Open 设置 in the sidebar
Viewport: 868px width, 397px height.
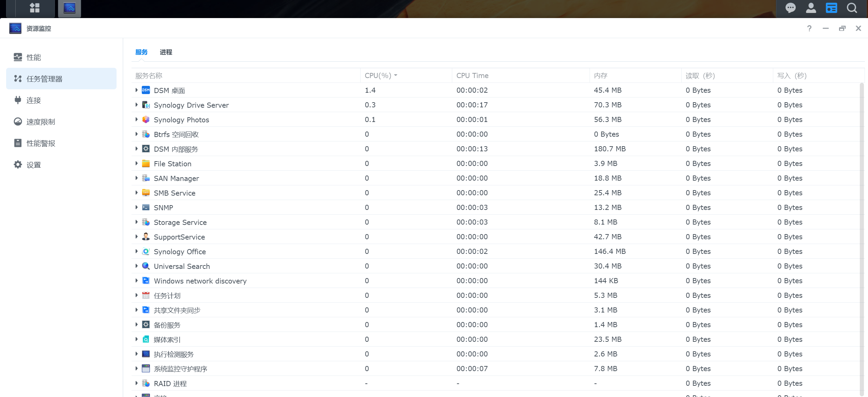click(x=61, y=165)
